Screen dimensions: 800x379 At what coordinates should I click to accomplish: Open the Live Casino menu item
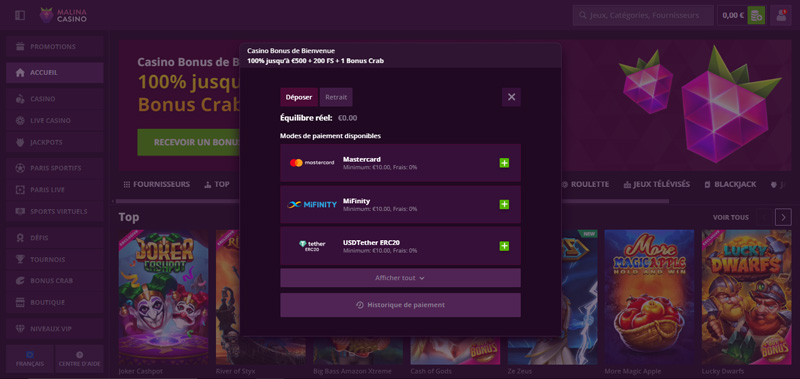tap(55, 120)
